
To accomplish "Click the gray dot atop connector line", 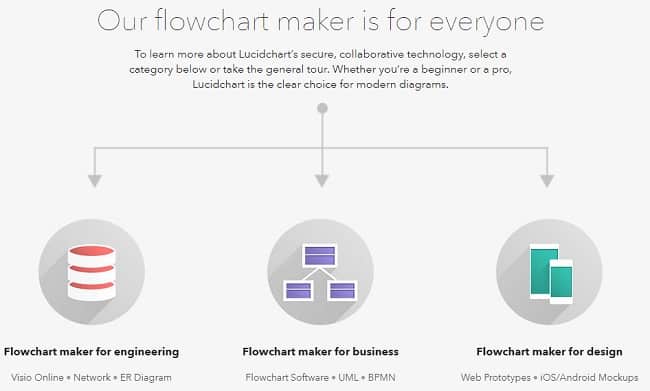I will tap(323, 108).
